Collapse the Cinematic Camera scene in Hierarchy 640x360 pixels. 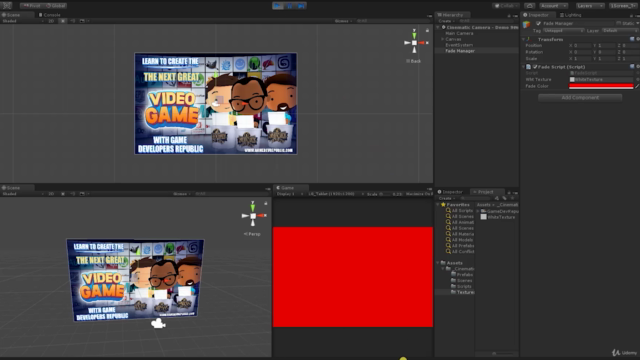pyautogui.click(x=438, y=27)
